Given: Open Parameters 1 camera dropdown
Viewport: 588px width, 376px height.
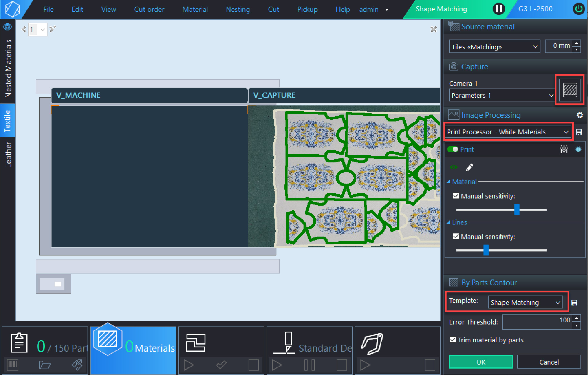Looking at the screenshot, I should point(502,95).
